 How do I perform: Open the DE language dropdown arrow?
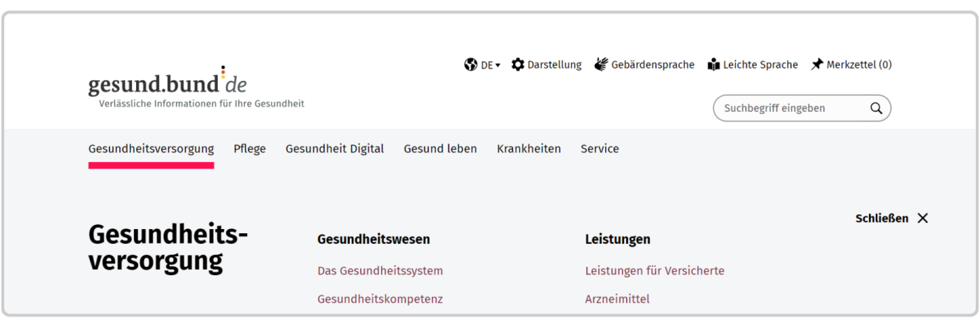pyautogui.click(x=497, y=65)
